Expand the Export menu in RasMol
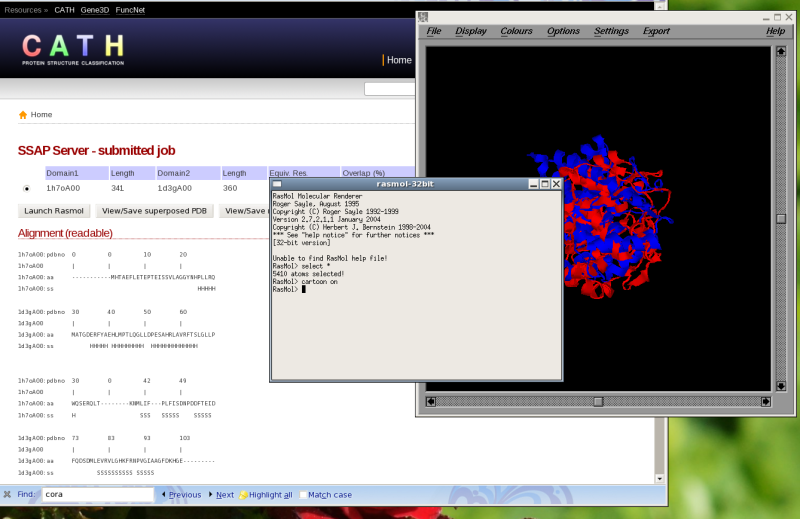The height and width of the screenshot is (519, 800). click(x=656, y=31)
